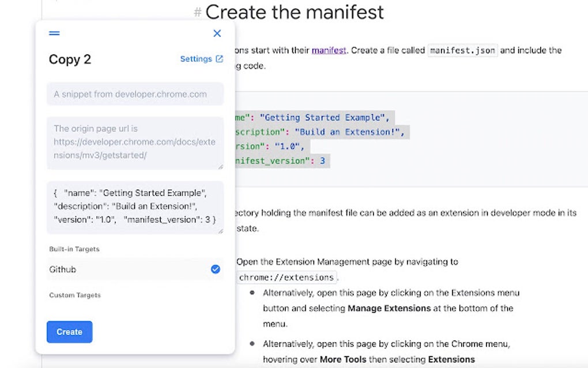Click inside the JSON snippet textarea

coord(135,206)
